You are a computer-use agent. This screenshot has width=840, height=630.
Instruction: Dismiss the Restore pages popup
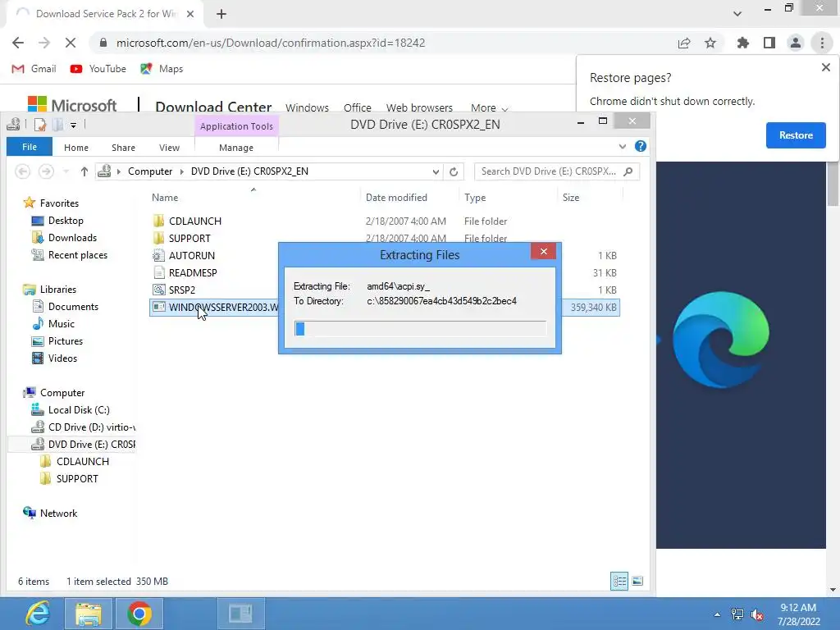pyautogui.click(x=825, y=67)
